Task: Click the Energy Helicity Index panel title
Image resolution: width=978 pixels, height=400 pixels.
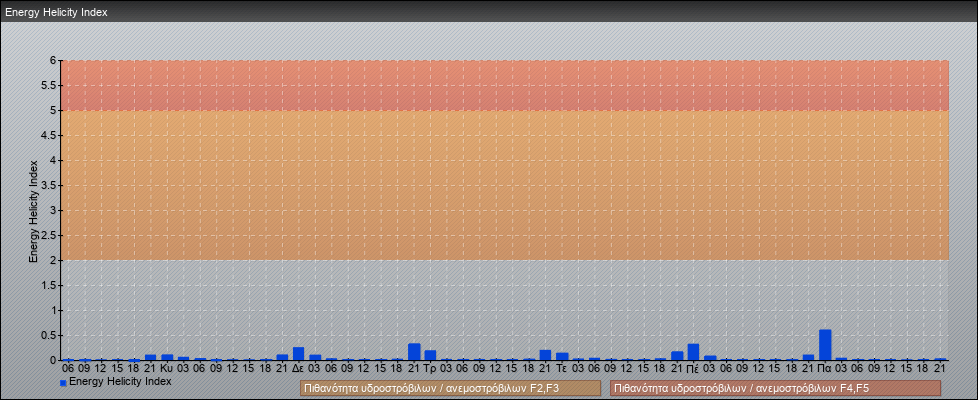Action: 57,12
